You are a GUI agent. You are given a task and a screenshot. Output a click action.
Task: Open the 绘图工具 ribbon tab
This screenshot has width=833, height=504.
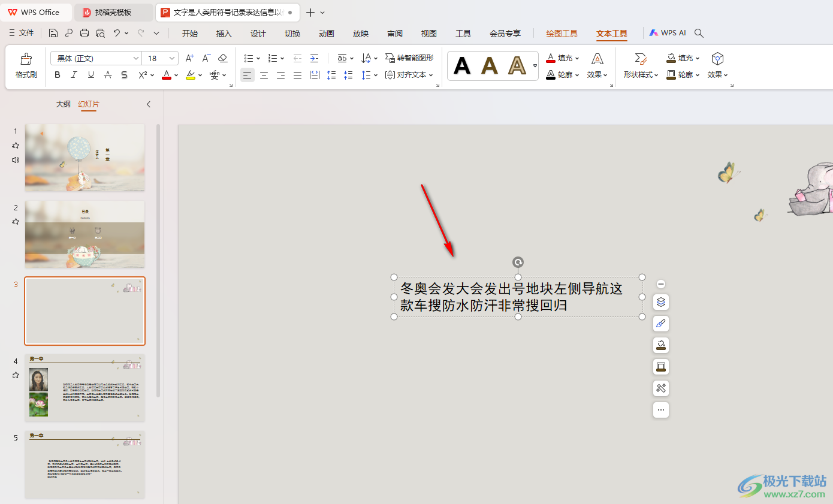click(562, 34)
